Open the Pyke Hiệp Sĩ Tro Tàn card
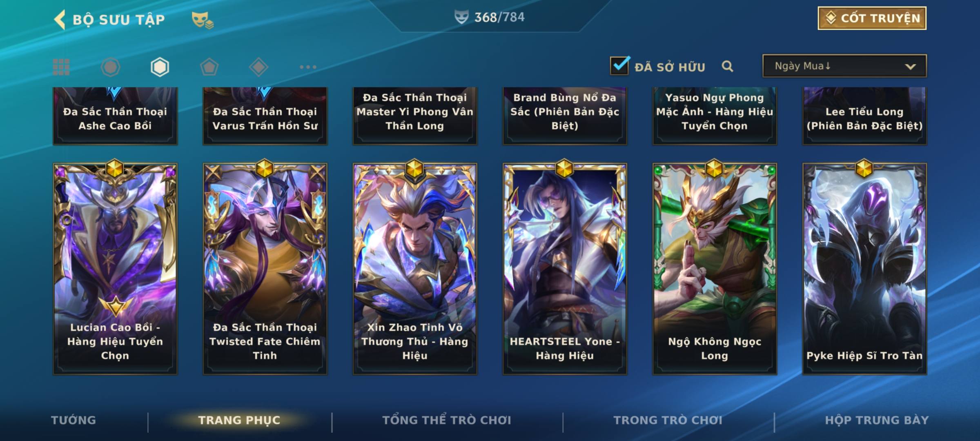This screenshot has height=441, width=980. [x=864, y=269]
